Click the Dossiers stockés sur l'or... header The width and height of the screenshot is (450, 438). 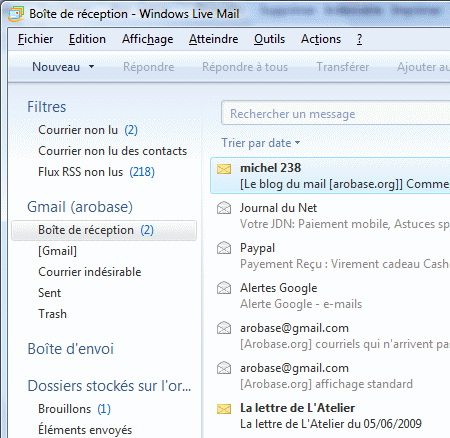point(109,386)
